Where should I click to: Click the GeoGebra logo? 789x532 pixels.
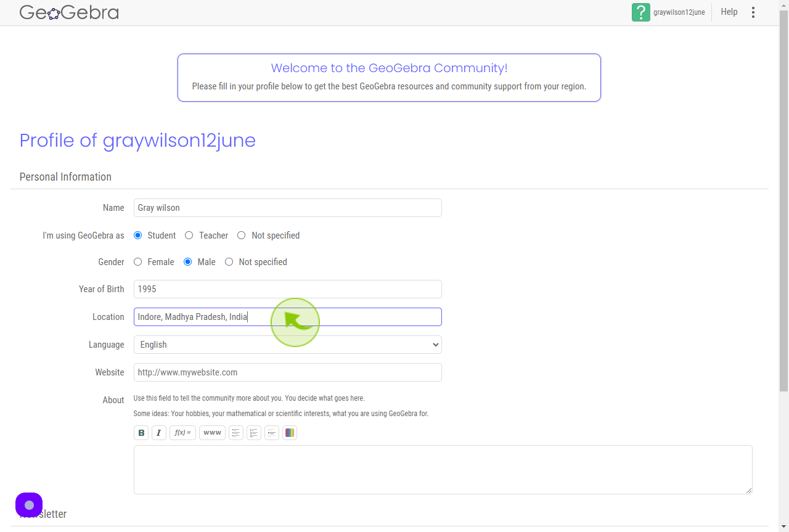point(69,12)
